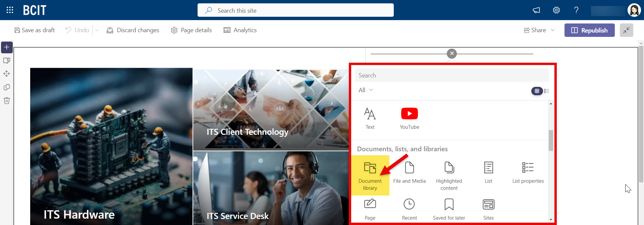Open Analytics

click(x=240, y=30)
